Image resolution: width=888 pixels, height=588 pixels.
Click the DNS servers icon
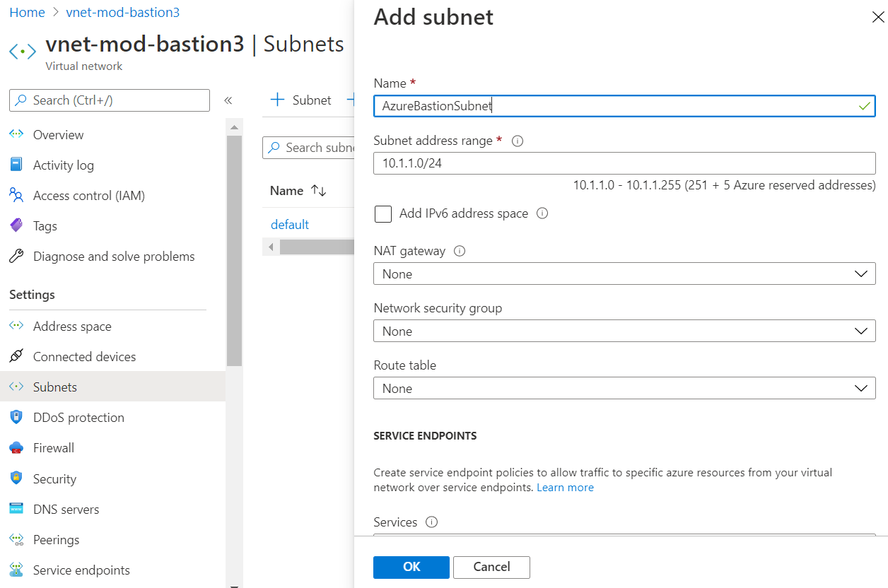click(x=16, y=509)
